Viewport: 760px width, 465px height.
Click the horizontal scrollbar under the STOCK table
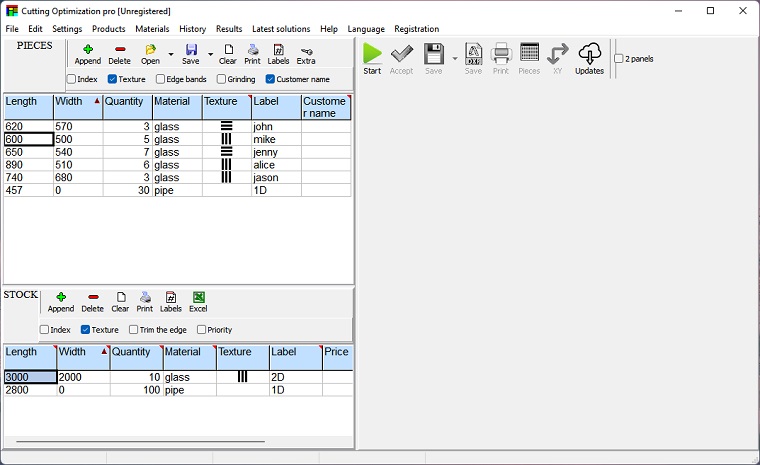tap(140, 441)
